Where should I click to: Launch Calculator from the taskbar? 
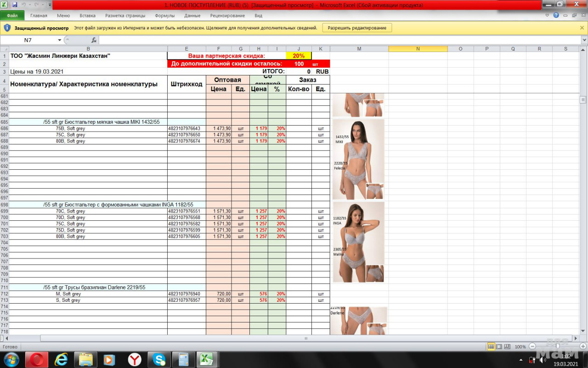[184, 359]
